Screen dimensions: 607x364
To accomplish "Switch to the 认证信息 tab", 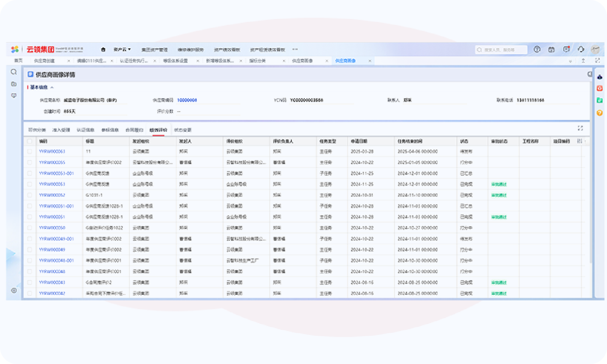I will [85, 130].
